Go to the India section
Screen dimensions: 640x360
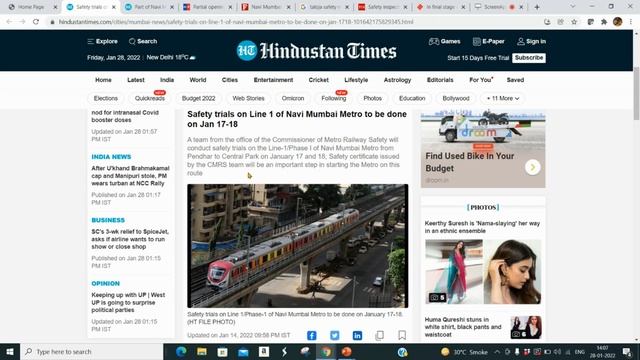click(x=167, y=80)
